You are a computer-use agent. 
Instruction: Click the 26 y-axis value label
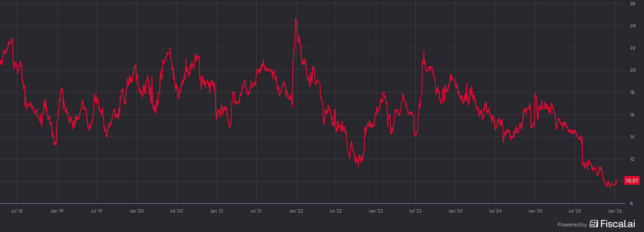pos(632,4)
